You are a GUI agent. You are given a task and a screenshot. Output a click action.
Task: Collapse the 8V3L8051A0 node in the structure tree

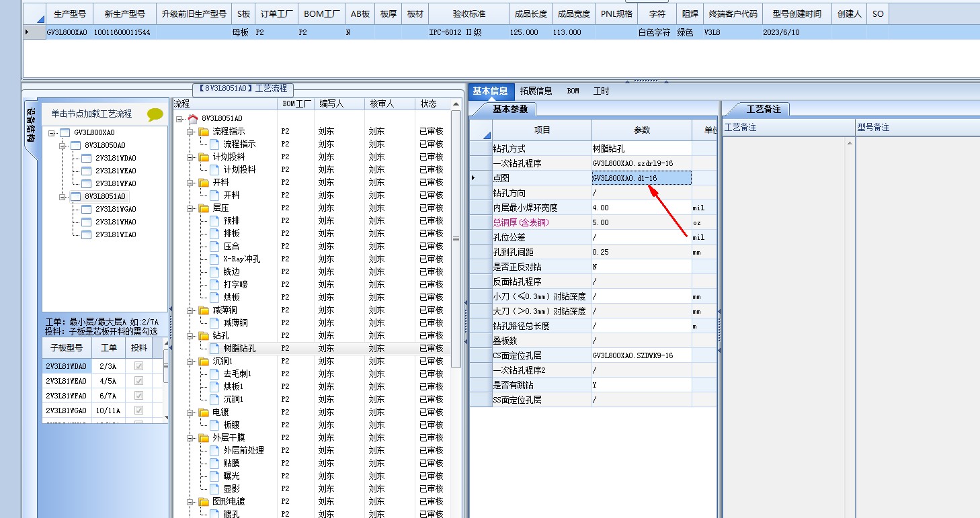[63, 197]
